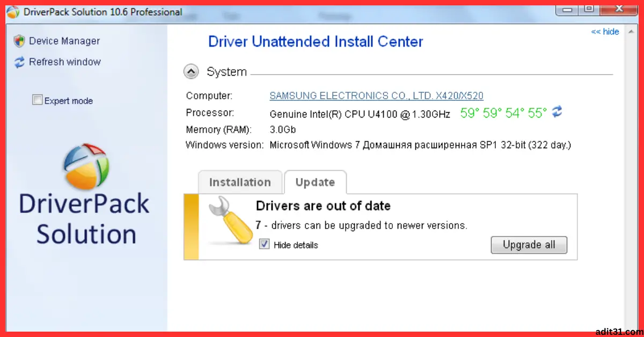Open the Device Manager link text
Image resolution: width=644 pixels, height=337 pixels.
[64, 41]
